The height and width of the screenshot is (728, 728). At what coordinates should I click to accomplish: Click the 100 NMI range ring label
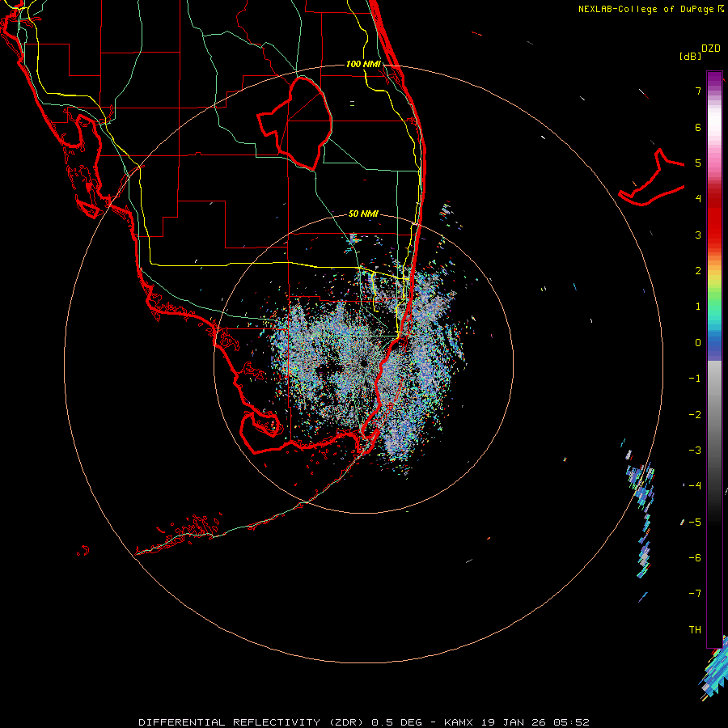coord(363,64)
